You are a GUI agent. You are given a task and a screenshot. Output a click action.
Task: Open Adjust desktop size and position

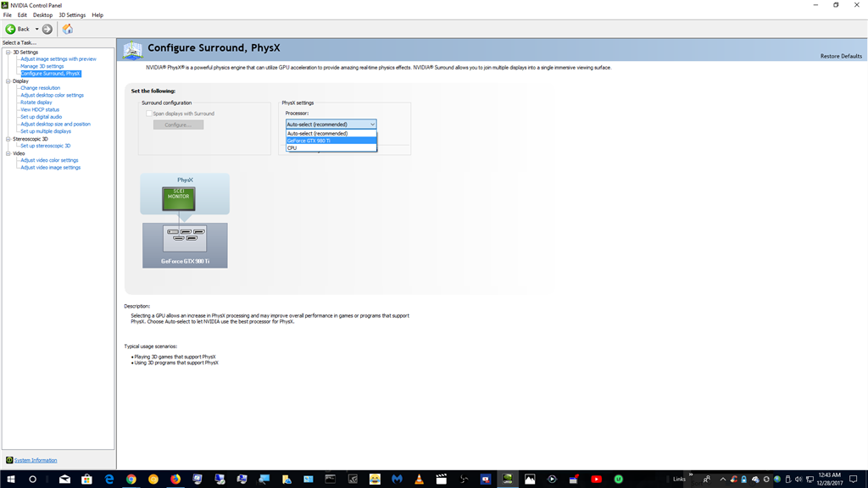click(55, 124)
